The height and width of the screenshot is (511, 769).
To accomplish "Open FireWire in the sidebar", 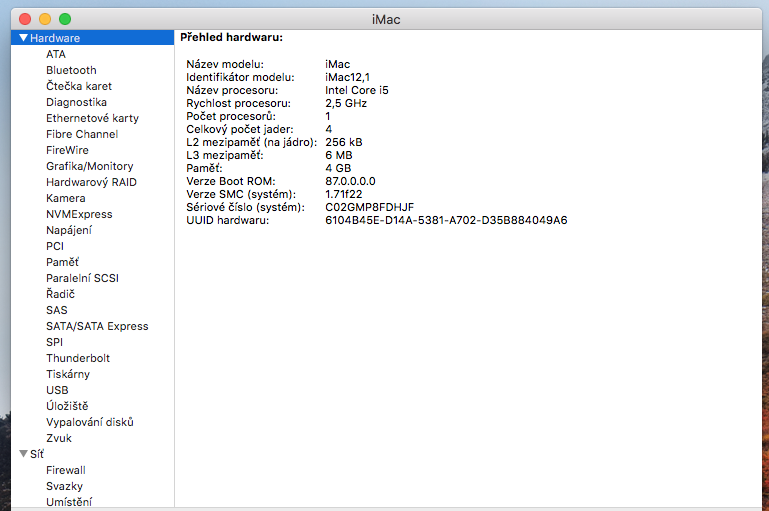I will (67, 150).
